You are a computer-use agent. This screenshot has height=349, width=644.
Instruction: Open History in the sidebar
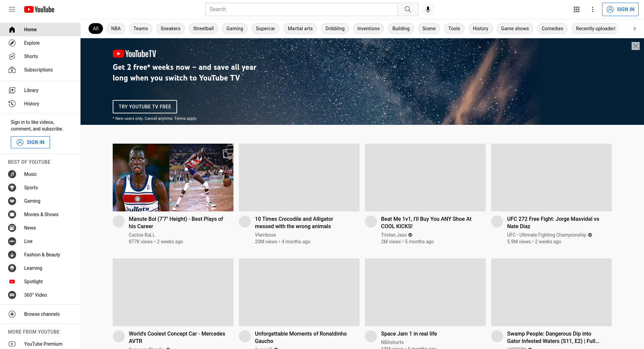coord(40,104)
